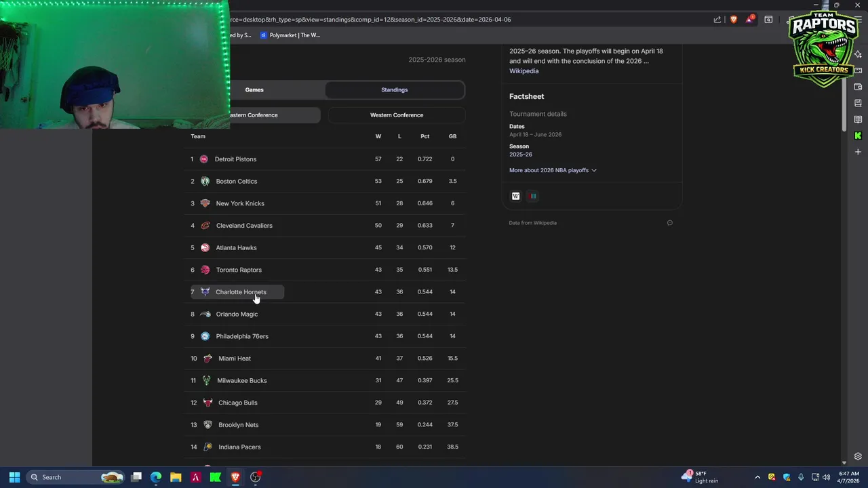Click the Chicago Bulls team logo
Image resolution: width=868 pixels, height=488 pixels.
pyautogui.click(x=208, y=403)
